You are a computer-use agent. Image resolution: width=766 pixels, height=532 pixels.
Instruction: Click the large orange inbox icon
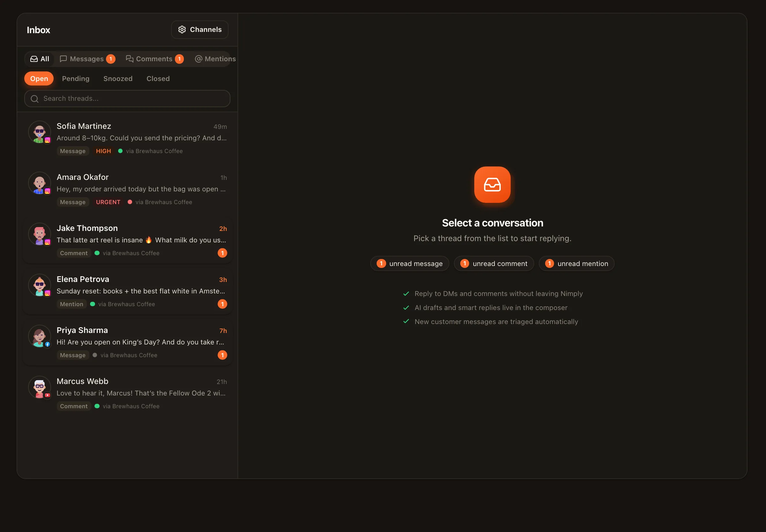(x=492, y=185)
